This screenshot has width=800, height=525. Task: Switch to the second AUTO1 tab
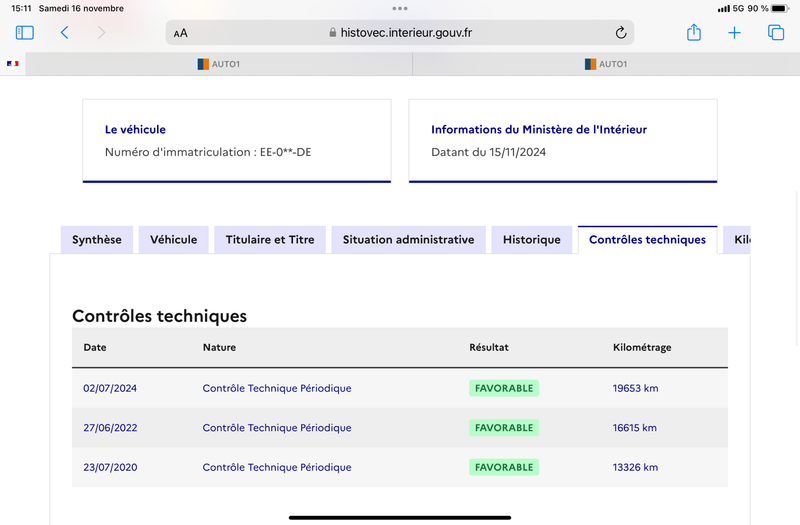coord(606,64)
